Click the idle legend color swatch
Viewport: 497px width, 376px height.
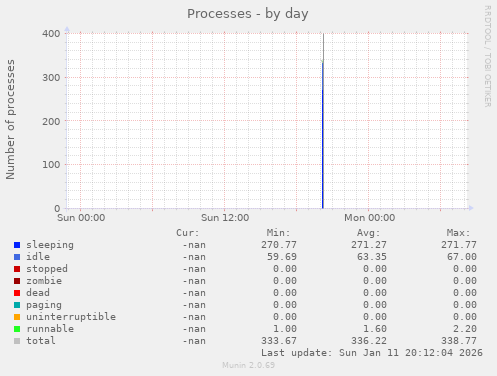pyautogui.click(x=17, y=257)
